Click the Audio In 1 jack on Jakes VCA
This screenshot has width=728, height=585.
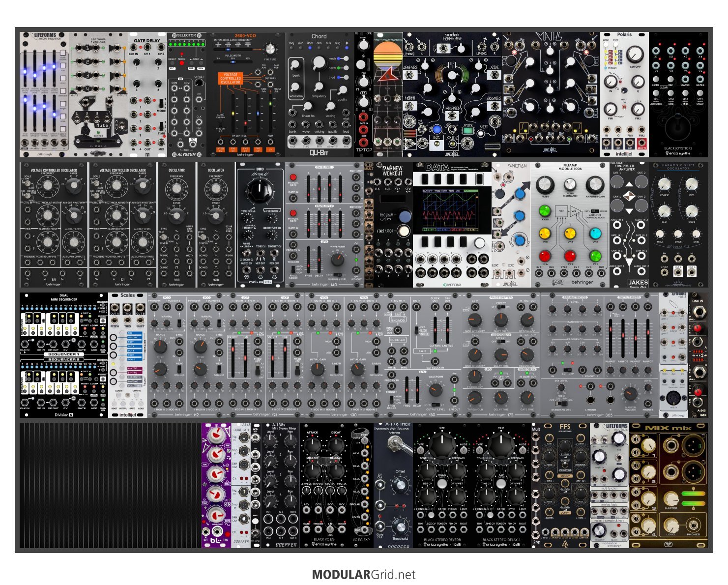[x=617, y=225]
